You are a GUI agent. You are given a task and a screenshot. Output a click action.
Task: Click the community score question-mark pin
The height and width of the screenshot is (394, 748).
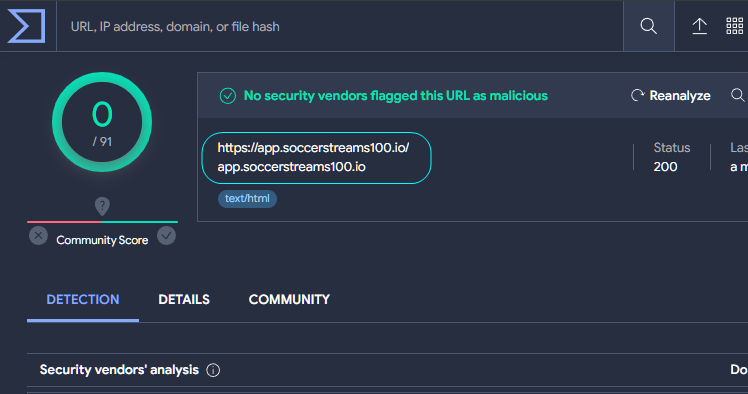102,206
